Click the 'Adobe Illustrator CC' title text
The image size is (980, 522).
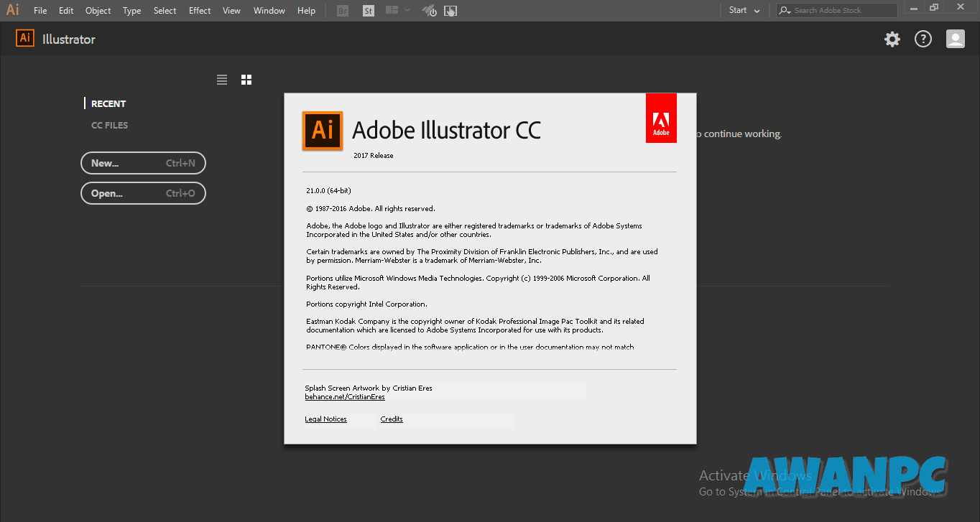click(446, 130)
